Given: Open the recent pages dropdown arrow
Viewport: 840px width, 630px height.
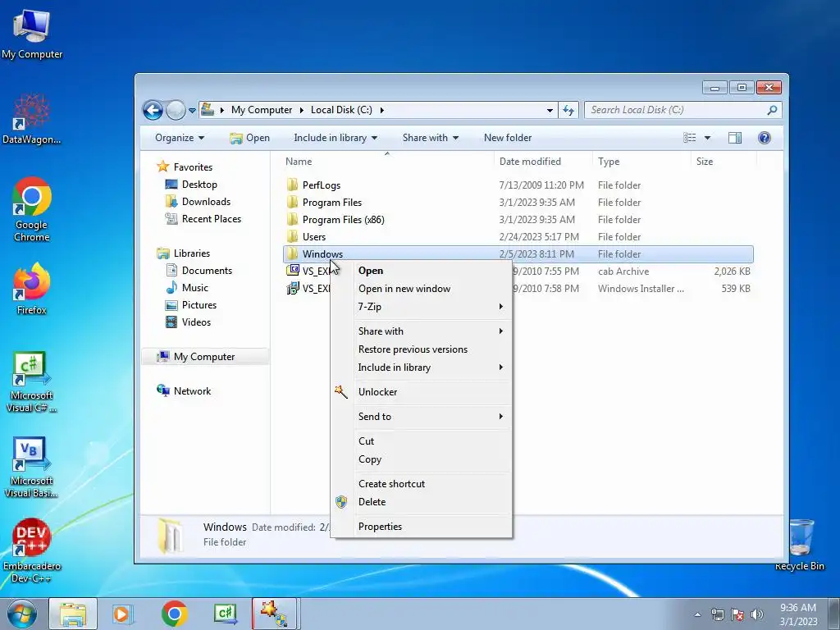Looking at the screenshot, I should (192, 111).
